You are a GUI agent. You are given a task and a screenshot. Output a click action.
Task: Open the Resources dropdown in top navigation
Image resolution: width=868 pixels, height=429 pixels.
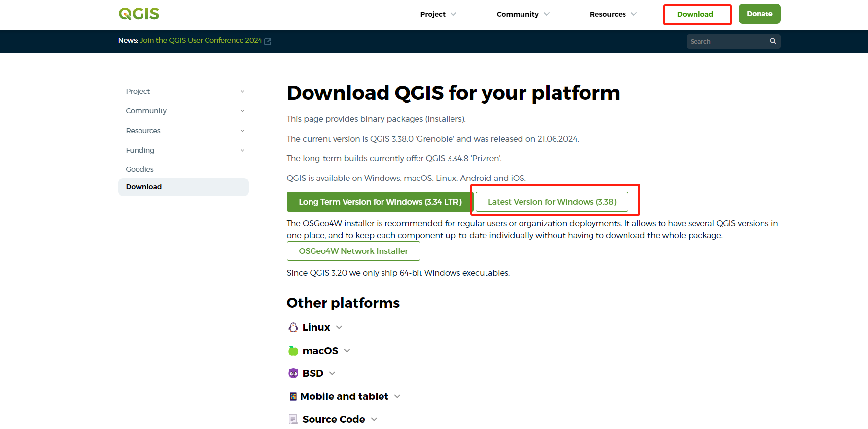coord(613,14)
